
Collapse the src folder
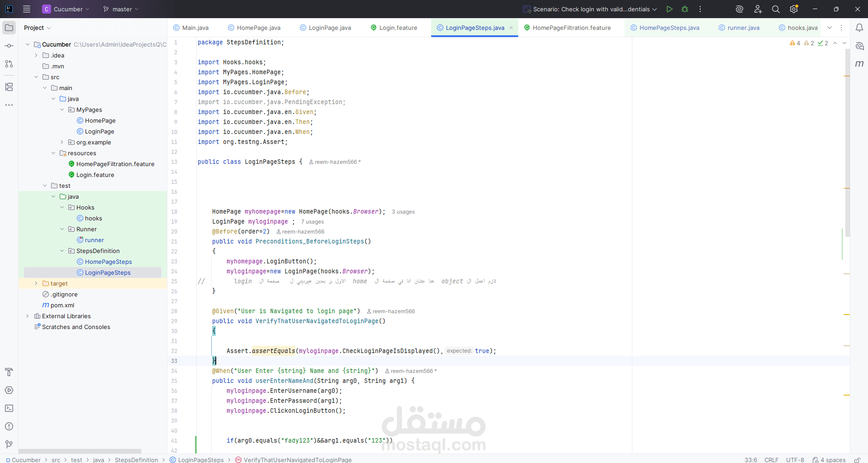(36, 77)
